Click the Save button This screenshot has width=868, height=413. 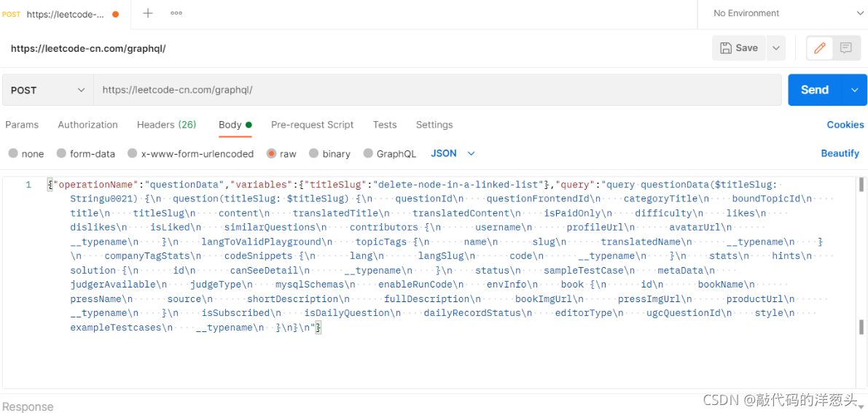point(739,48)
